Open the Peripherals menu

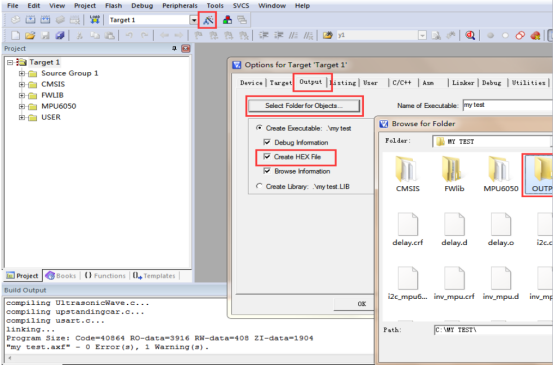[179, 6]
